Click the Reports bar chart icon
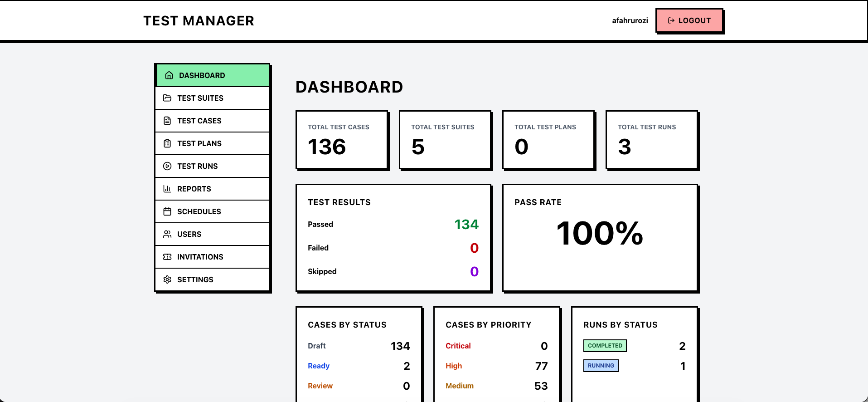Screen dimensions: 868x402 tap(167, 189)
